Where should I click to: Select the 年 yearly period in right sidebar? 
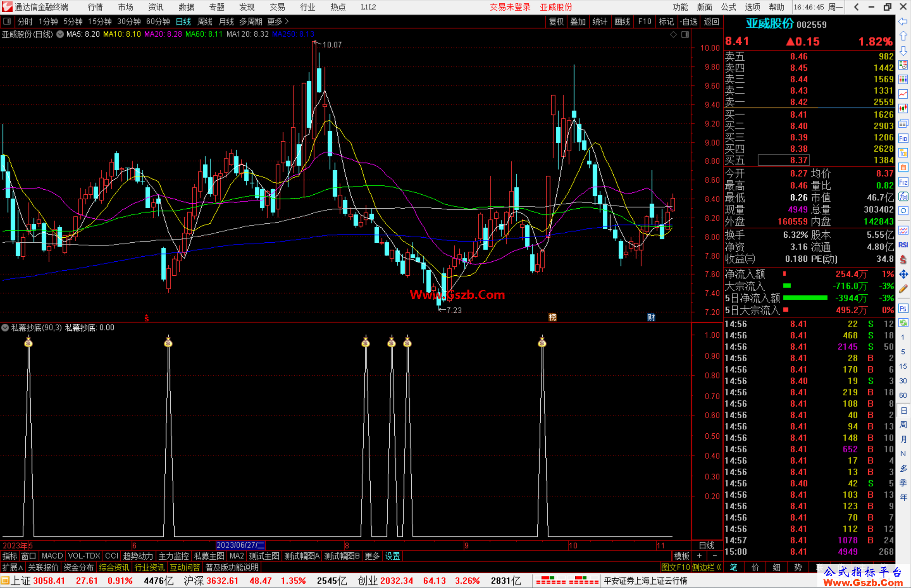click(x=903, y=497)
